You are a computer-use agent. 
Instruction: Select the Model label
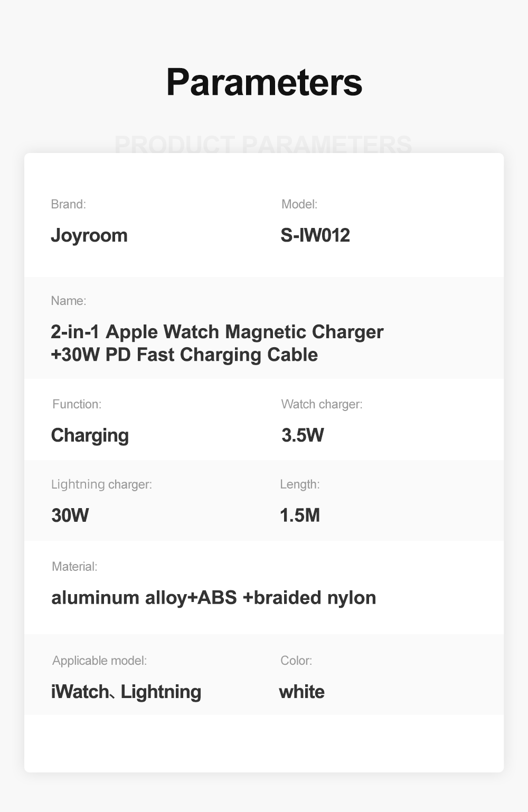pyautogui.click(x=299, y=204)
